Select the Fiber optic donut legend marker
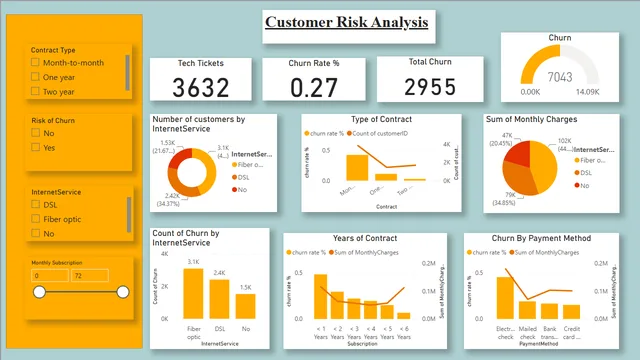 234,165
